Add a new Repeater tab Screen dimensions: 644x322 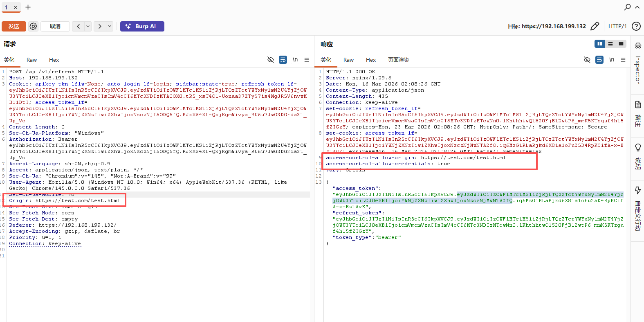pyautogui.click(x=28, y=7)
